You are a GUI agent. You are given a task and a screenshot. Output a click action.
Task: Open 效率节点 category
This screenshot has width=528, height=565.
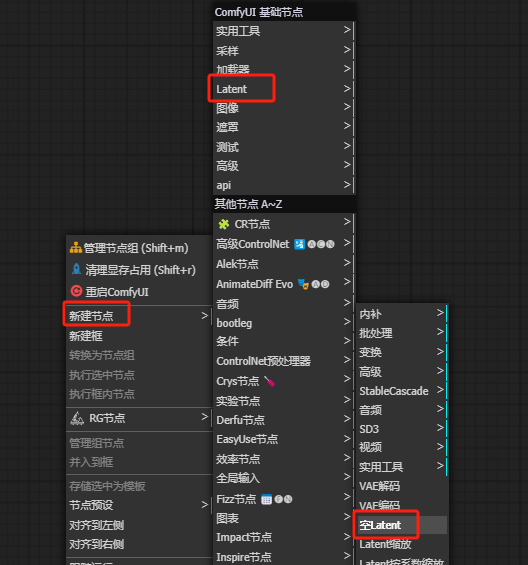(x=284, y=459)
